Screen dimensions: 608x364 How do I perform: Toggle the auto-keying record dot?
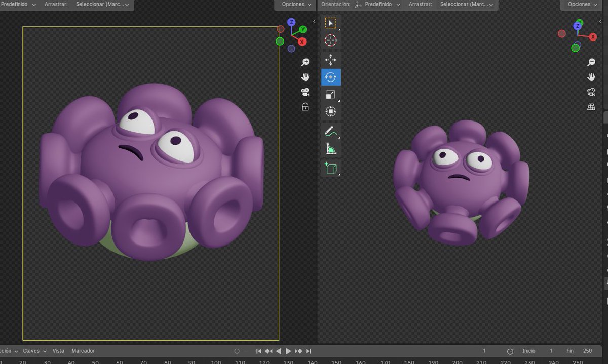click(x=237, y=351)
